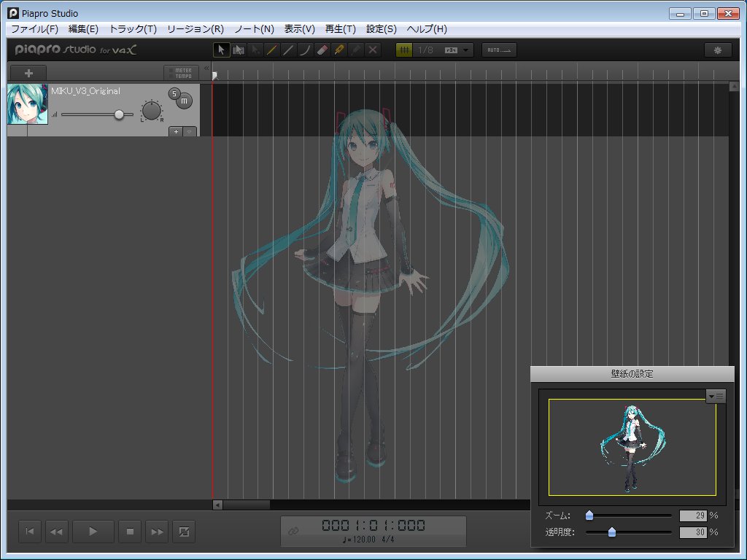The height and width of the screenshot is (560, 747).
Task: Click the dimmed glue tool icon
Action: pos(356,50)
